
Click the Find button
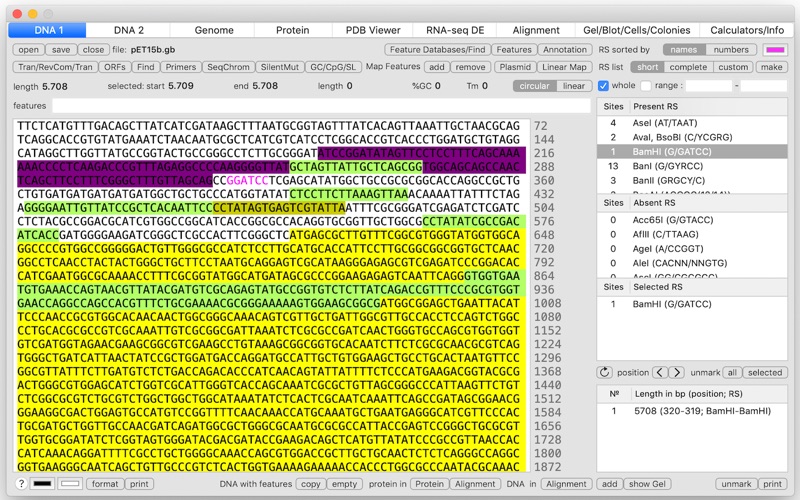145,67
